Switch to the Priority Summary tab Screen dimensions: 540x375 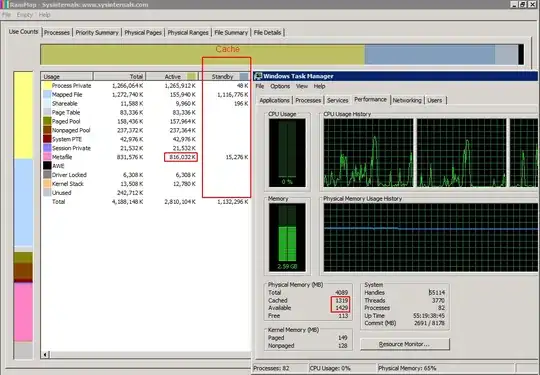coord(97,33)
